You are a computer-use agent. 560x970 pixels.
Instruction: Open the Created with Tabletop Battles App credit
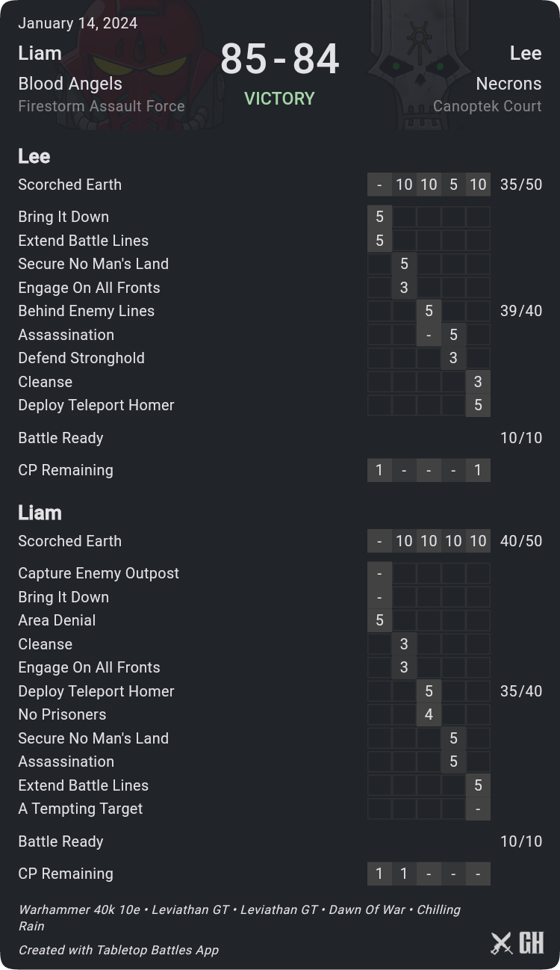pyautogui.click(x=119, y=950)
